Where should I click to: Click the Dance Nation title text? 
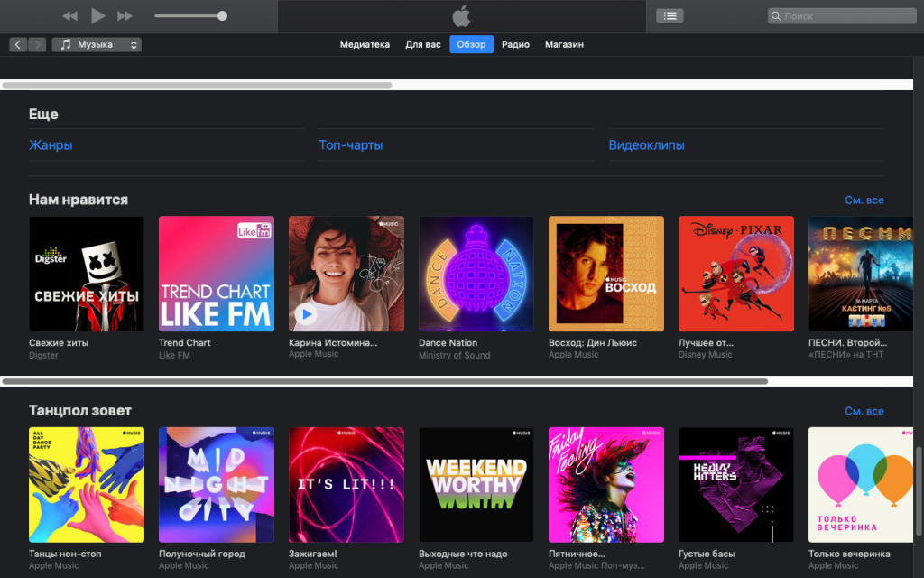click(x=448, y=342)
